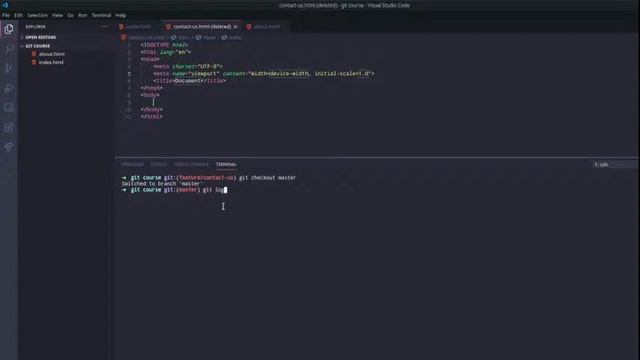Screen dimensions: 640x360
Task: Open index.html in the file tree
Action: pyautogui.click(x=51, y=62)
